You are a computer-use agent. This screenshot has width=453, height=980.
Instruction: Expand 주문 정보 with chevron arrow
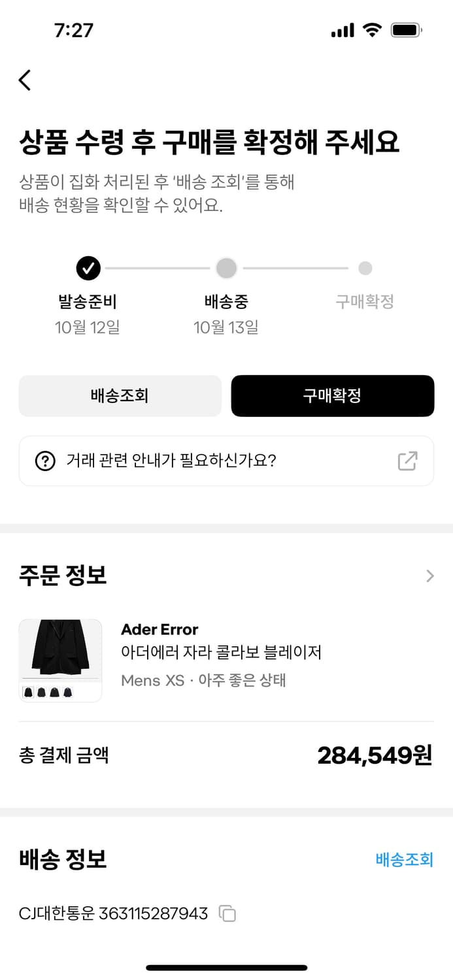(x=429, y=576)
